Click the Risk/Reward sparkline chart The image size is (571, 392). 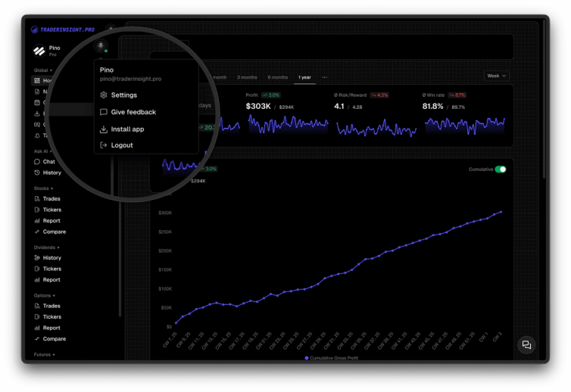[x=376, y=128]
